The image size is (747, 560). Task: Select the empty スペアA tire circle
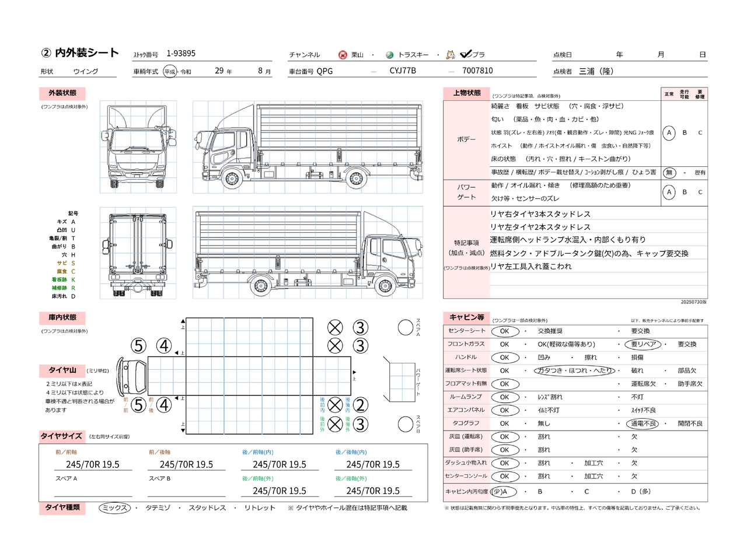pyautogui.click(x=406, y=327)
